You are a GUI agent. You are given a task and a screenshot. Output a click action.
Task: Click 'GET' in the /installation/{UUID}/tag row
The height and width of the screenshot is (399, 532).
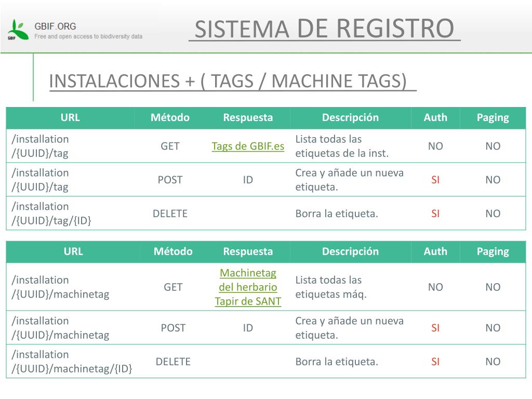coord(170,146)
